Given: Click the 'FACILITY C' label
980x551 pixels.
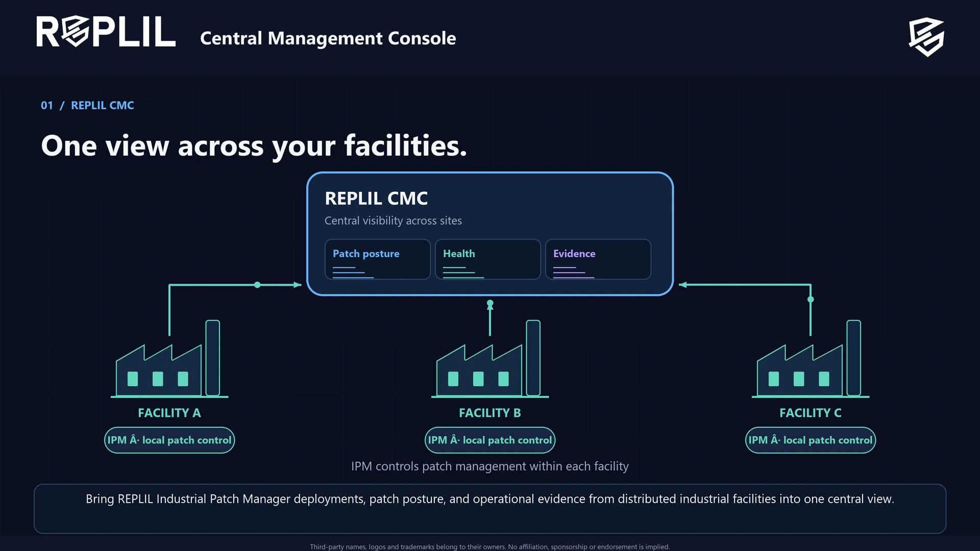Looking at the screenshot, I should pos(811,413).
